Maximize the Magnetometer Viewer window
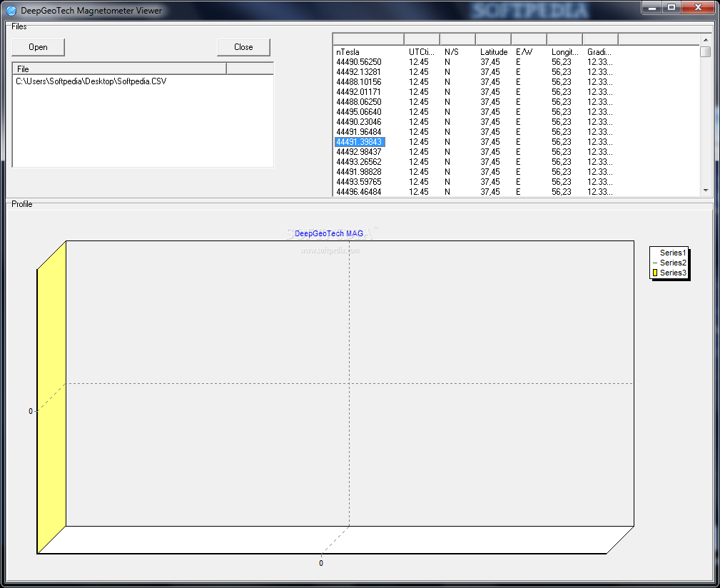The height and width of the screenshot is (588, 720). click(x=671, y=7)
